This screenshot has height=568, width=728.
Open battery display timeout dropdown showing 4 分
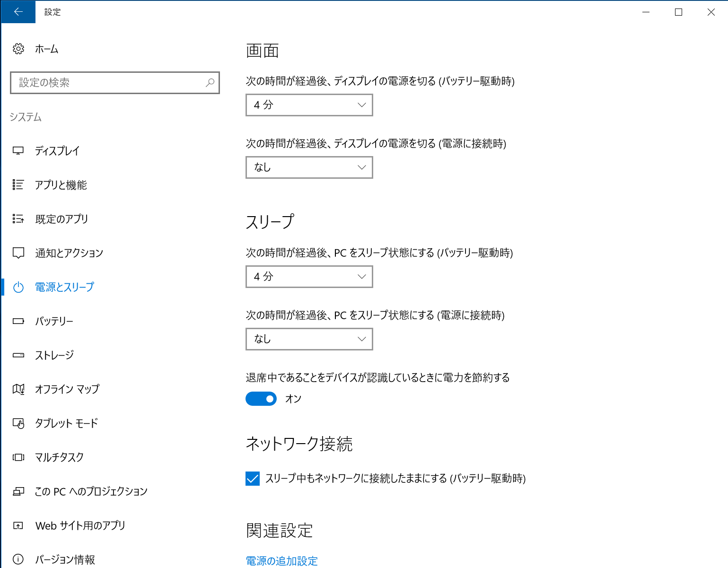pyautogui.click(x=309, y=105)
